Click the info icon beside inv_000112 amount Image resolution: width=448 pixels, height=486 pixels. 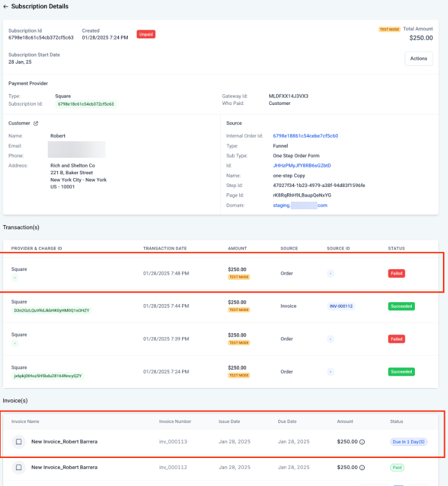[361, 468]
